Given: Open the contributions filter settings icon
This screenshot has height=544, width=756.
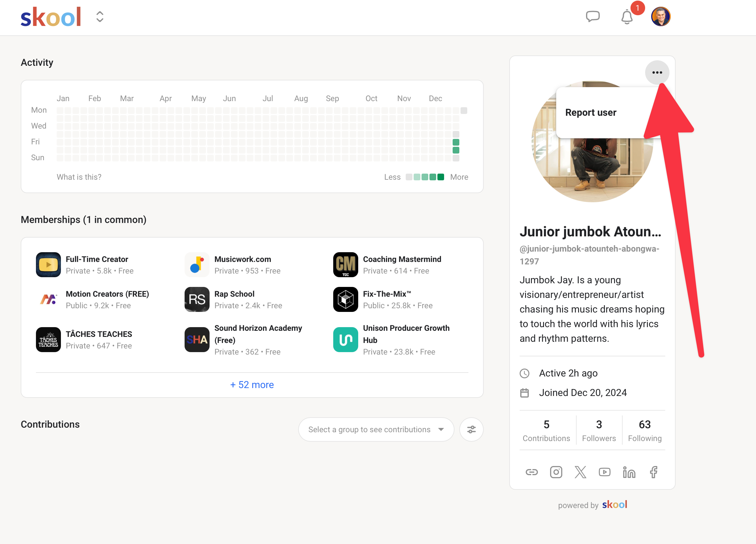Looking at the screenshot, I should tap(471, 429).
